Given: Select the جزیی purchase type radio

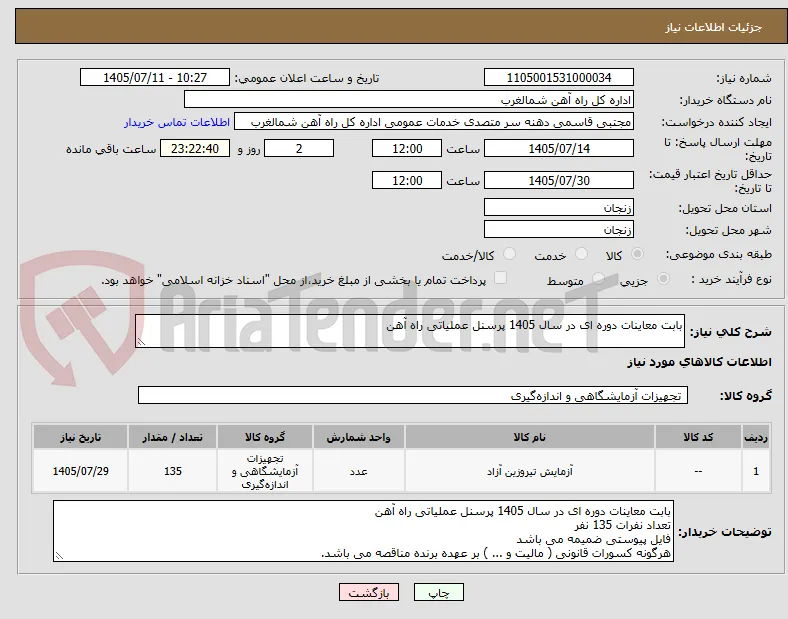Looking at the screenshot, I should (x=663, y=279).
